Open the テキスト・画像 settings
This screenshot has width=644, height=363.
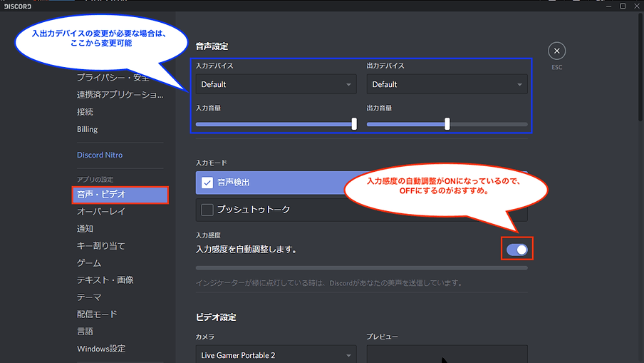pos(105,280)
